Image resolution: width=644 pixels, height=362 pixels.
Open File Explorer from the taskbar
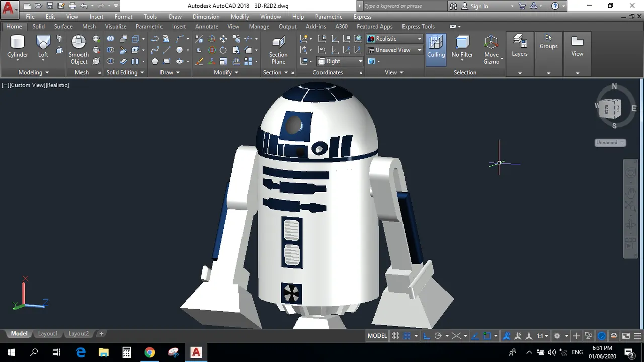click(x=104, y=352)
